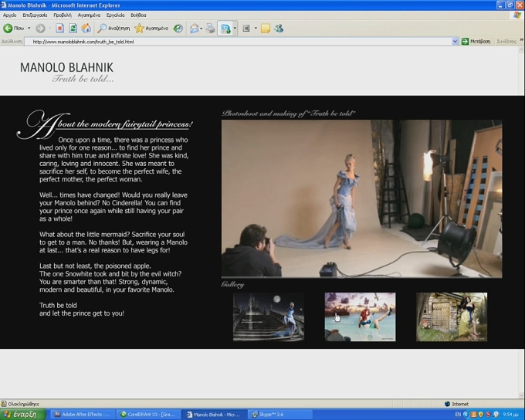Click the Mail envelope icon
The height and width of the screenshot is (420, 525).
pos(195,29)
